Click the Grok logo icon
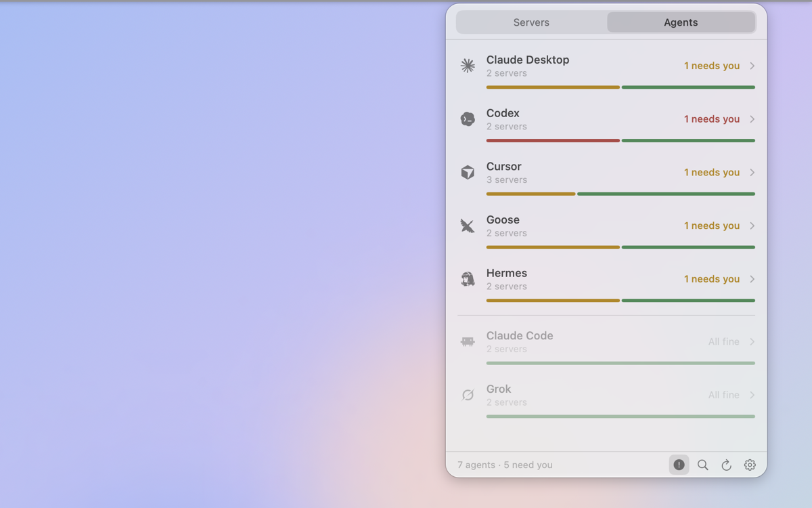This screenshot has width=812, height=508. 468,395
